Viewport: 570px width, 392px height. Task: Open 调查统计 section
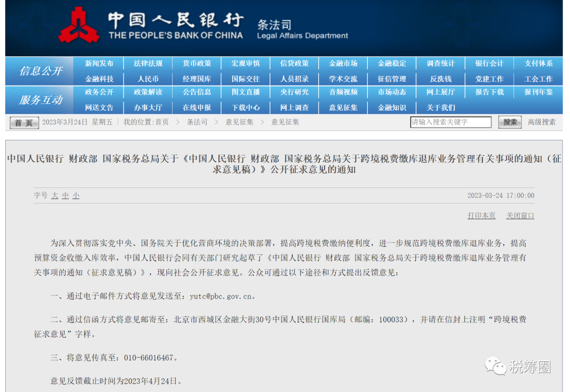[441, 64]
